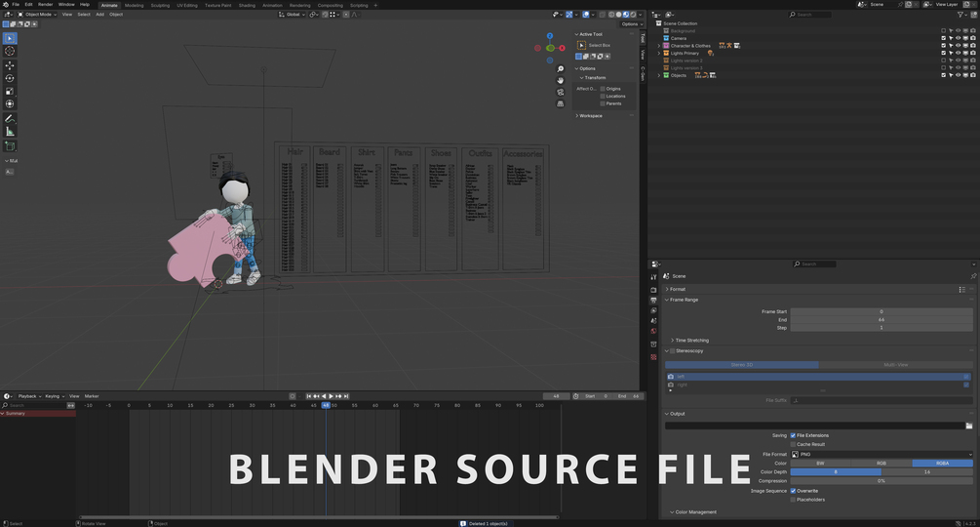Collapse the Frame Range panel
Image resolution: width=980 pixels, height=527 pixels.
point(667,300)
